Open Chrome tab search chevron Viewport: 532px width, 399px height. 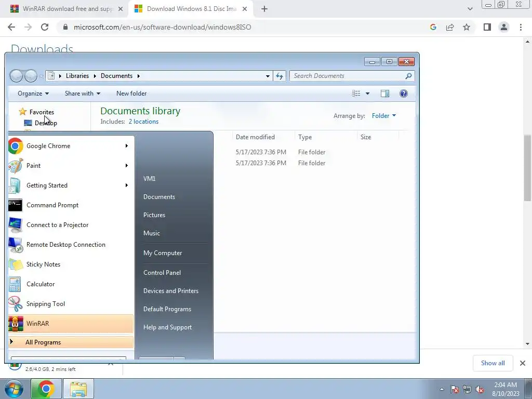[x=470, y=9]
